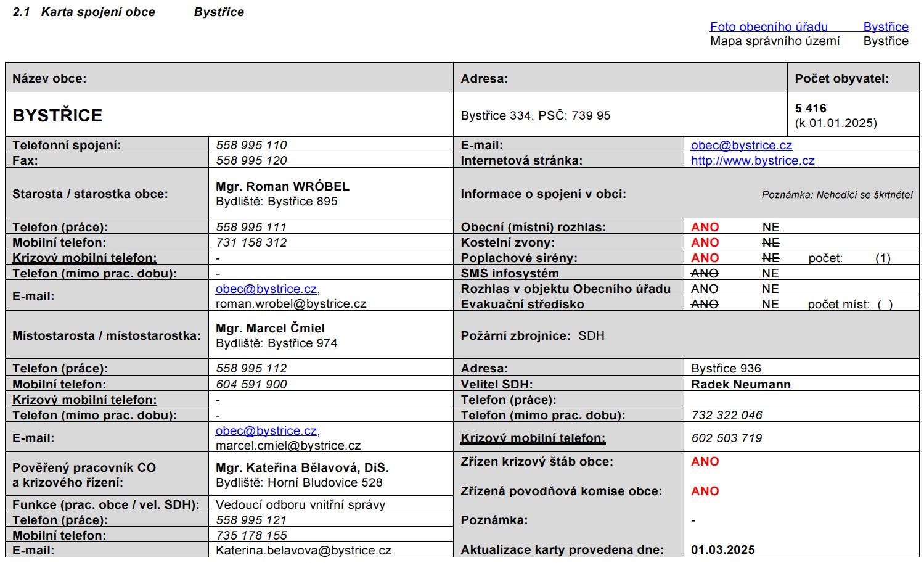The image size is (924, 563).
Task: Click red ANO for Zřízen krizový štáb
Action: point(705,461)
